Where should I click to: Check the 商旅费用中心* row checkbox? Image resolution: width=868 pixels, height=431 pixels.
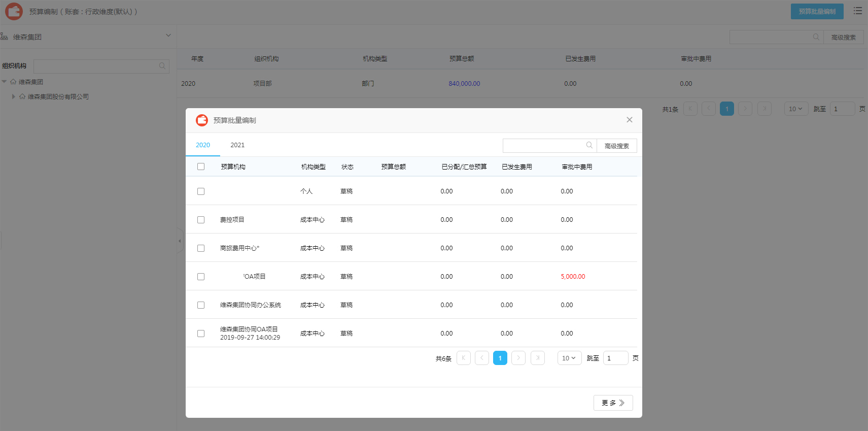201,248
